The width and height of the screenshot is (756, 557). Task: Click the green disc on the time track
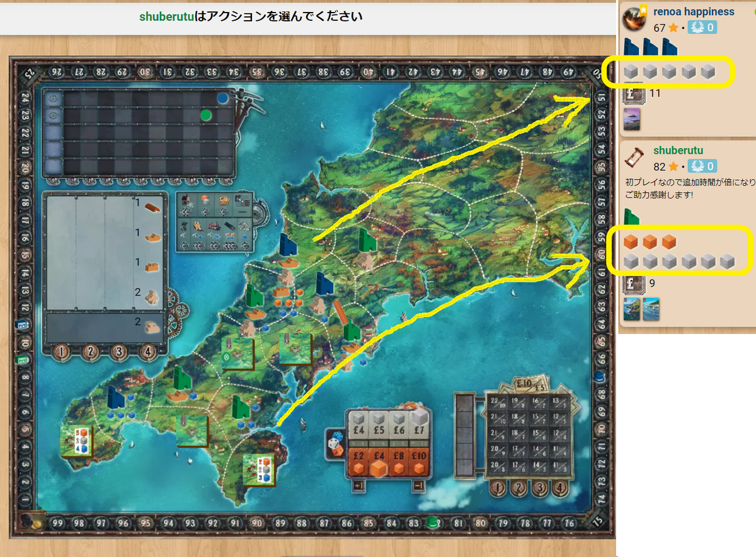205,115
